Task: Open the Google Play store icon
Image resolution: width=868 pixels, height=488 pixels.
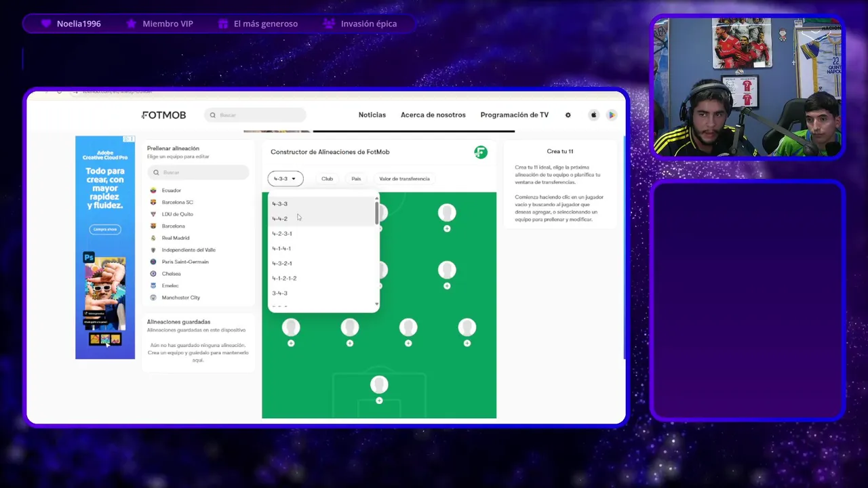Action: 612,115
